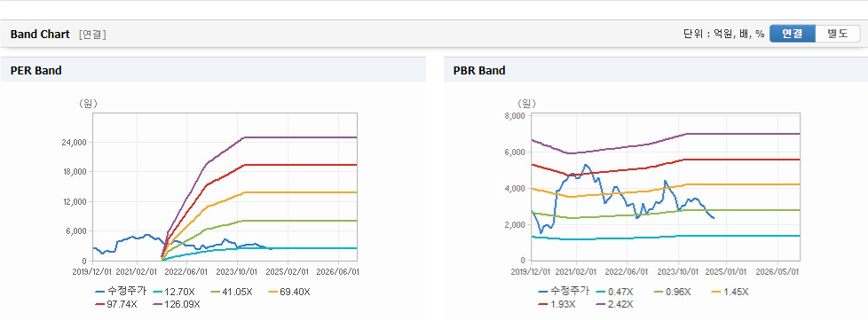Click the 2023/10/01 axis label in PER chart
868x320 pixels.
(238, 272)
